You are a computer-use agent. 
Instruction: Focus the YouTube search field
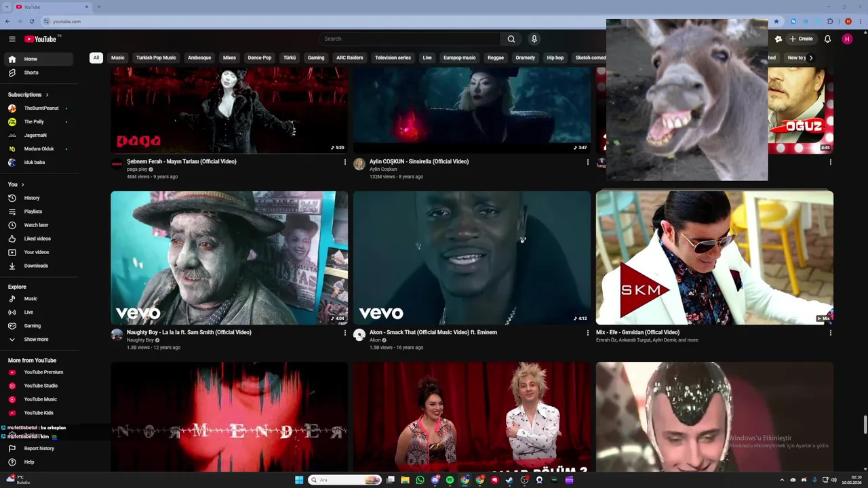pyautogui.click(x=410, y=39)
